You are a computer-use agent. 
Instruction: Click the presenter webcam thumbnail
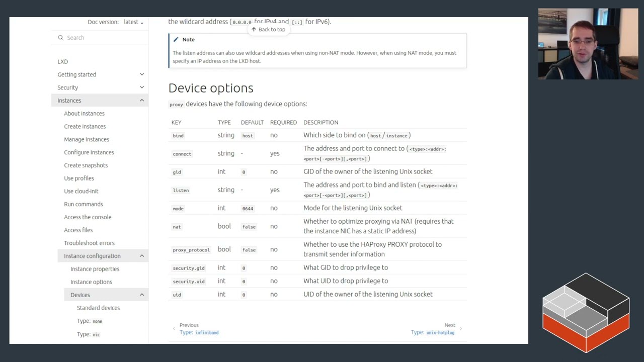point(588,44)
